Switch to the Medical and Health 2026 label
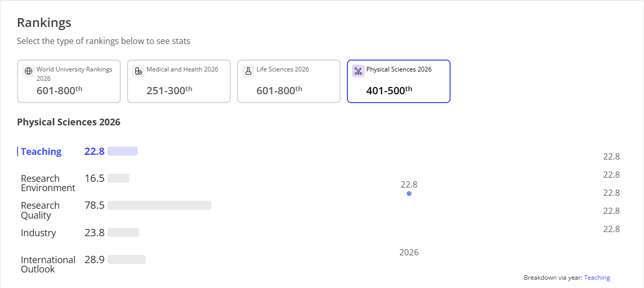Viewport: 644px width, 288px height. coord(182,69)
